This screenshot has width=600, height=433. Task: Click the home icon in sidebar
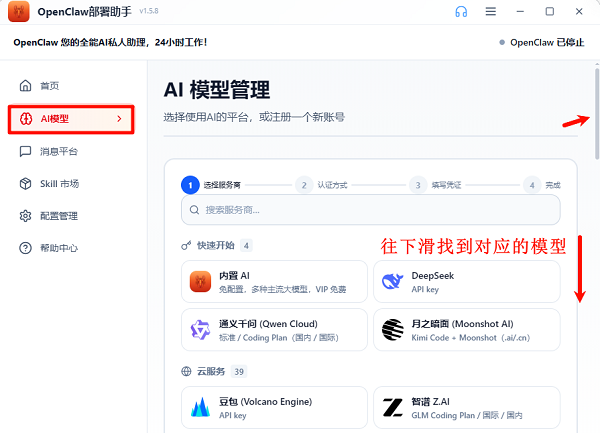click(25, 85)
